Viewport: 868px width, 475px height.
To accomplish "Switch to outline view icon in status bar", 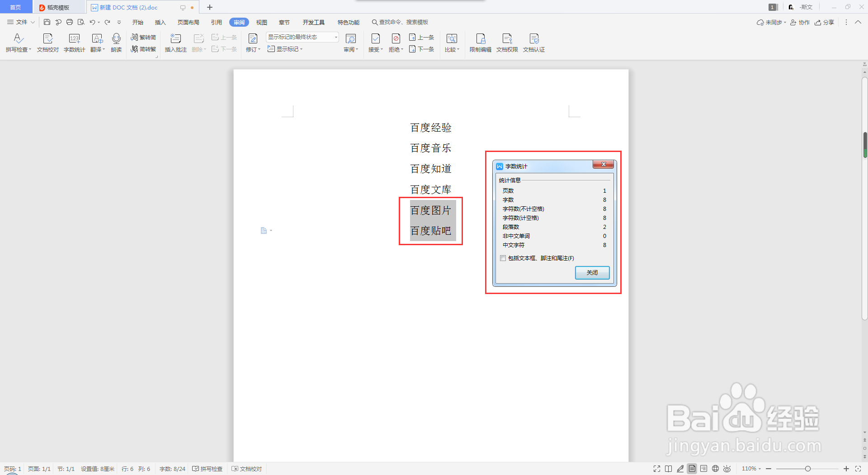I will point(704,469).
